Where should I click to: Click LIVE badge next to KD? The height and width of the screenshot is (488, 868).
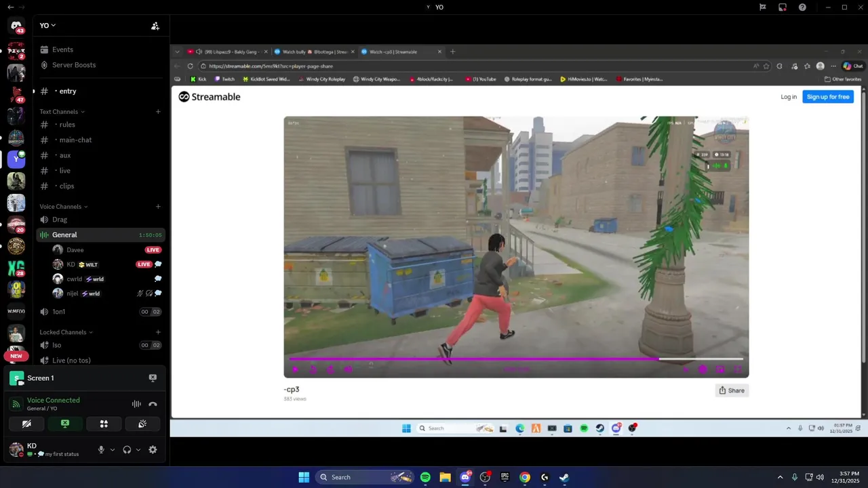coord(144,264)
